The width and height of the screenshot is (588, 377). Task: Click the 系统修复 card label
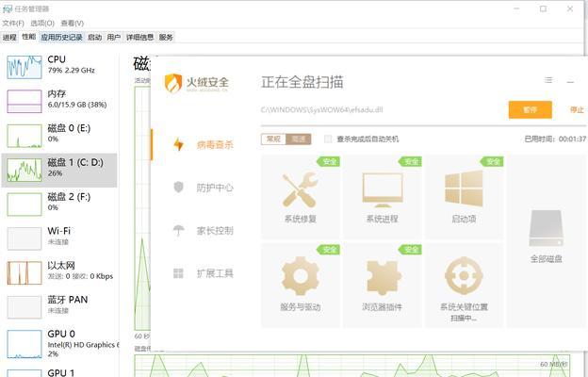301,219
